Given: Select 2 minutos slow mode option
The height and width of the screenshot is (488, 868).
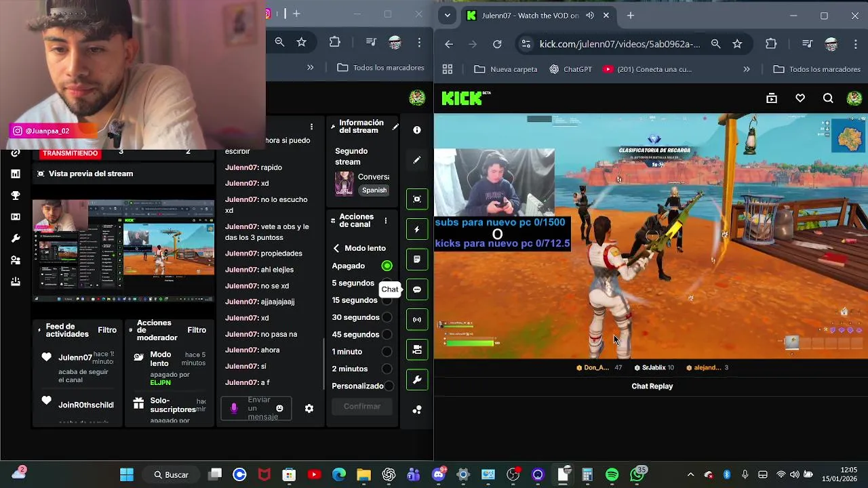Looking at the screenshot, I should [387, 369].
